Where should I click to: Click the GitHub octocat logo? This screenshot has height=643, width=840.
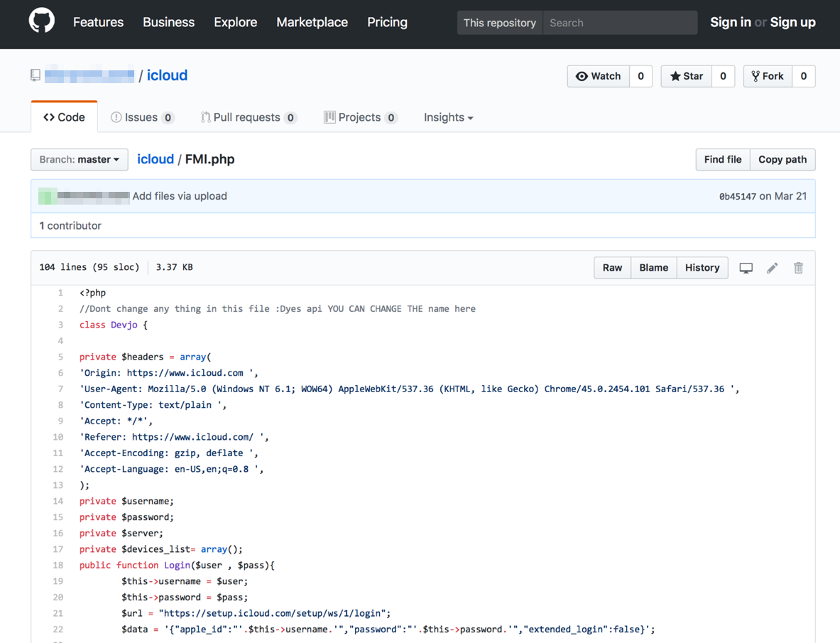click(x=41, y=22)
